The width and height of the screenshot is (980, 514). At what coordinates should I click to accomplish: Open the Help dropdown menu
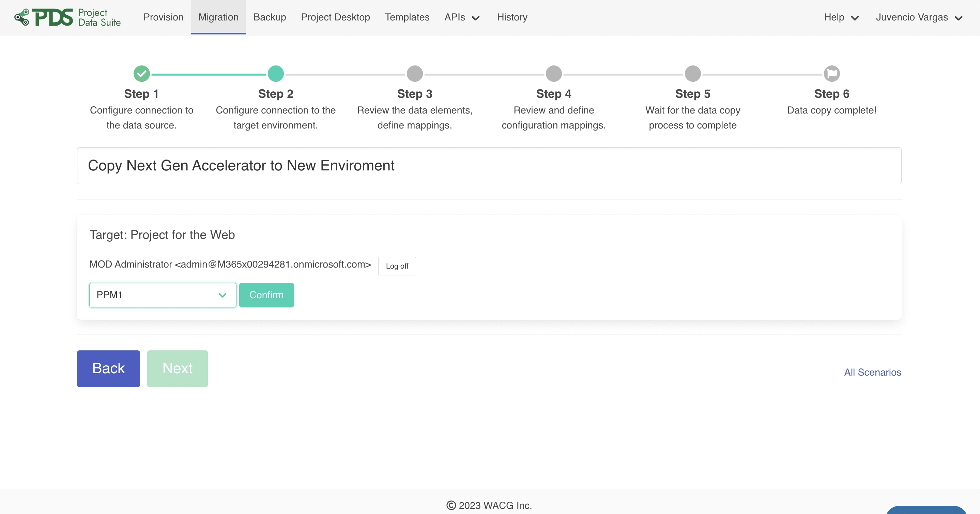pos(841,17)
